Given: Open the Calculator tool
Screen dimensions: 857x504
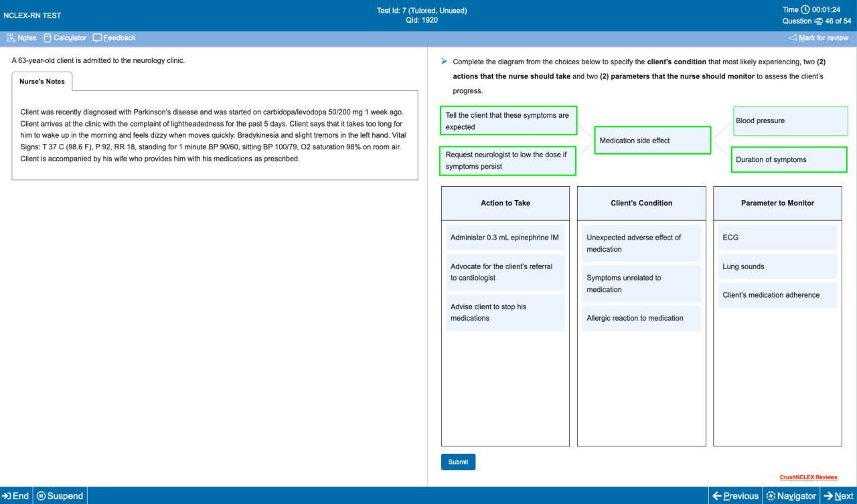Looking at the screenshot, I should point(65,38).
